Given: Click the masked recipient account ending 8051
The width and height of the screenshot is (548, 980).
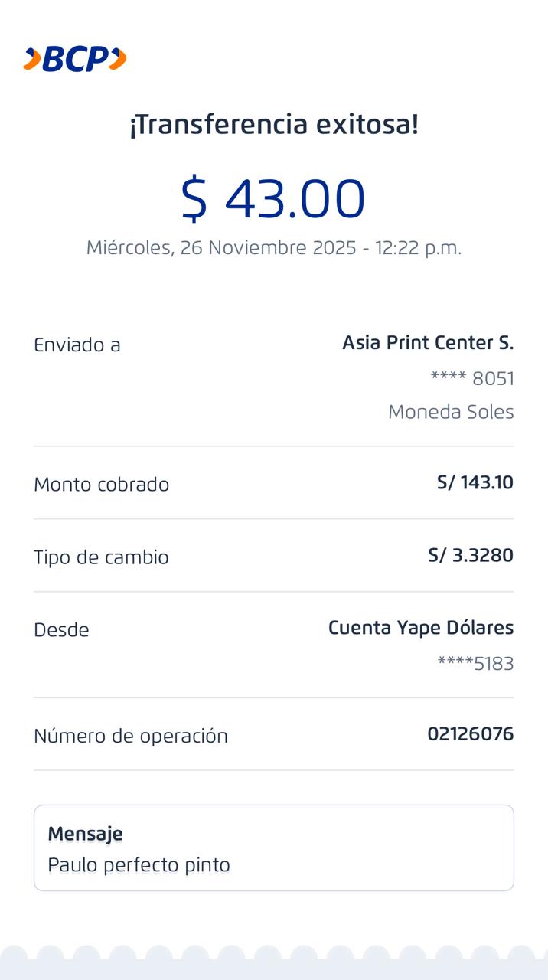Looking at the screenshot, I should tap(471, 378).
